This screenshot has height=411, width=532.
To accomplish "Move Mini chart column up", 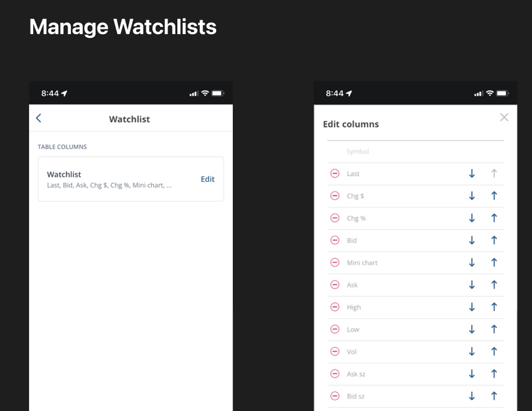I will coord(494,263).
